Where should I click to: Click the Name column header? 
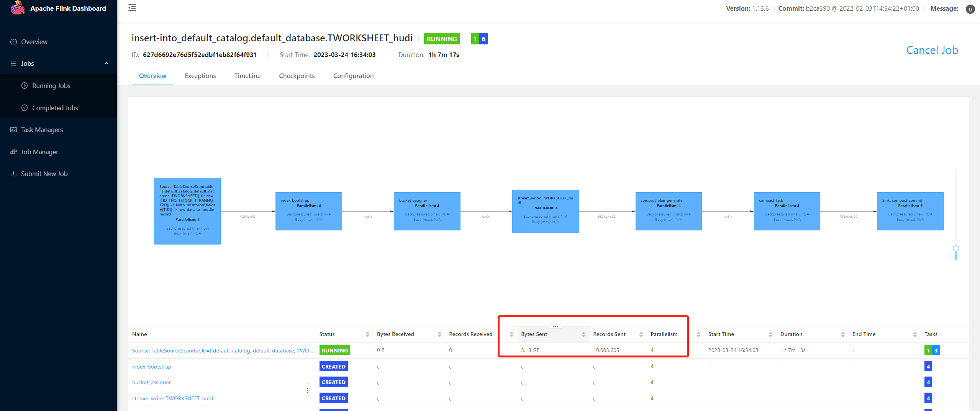pyautogui.click(x=139, y=334)
